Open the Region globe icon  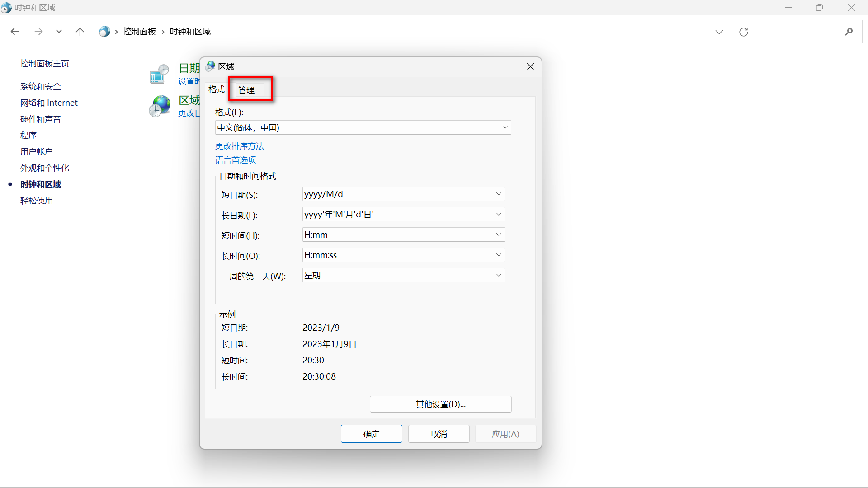coord(160,106)
